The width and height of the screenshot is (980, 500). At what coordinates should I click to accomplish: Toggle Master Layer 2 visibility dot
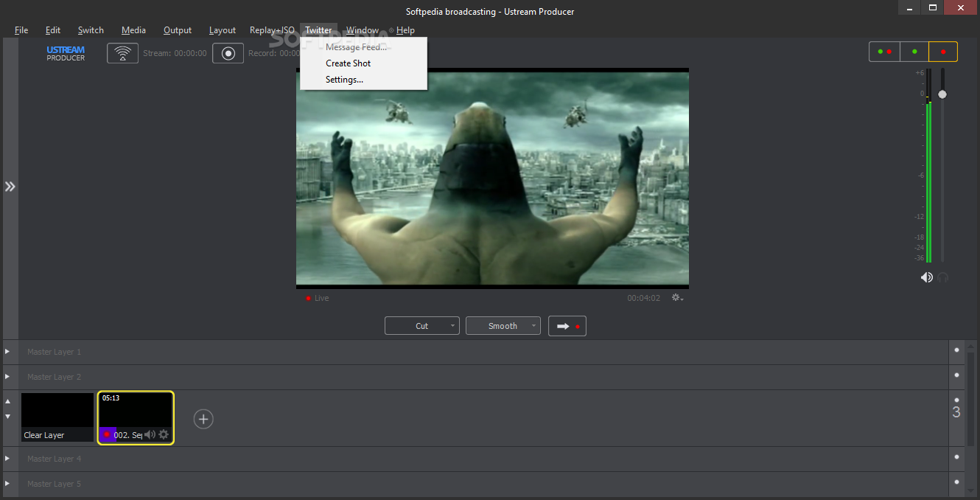click(956, 376)
